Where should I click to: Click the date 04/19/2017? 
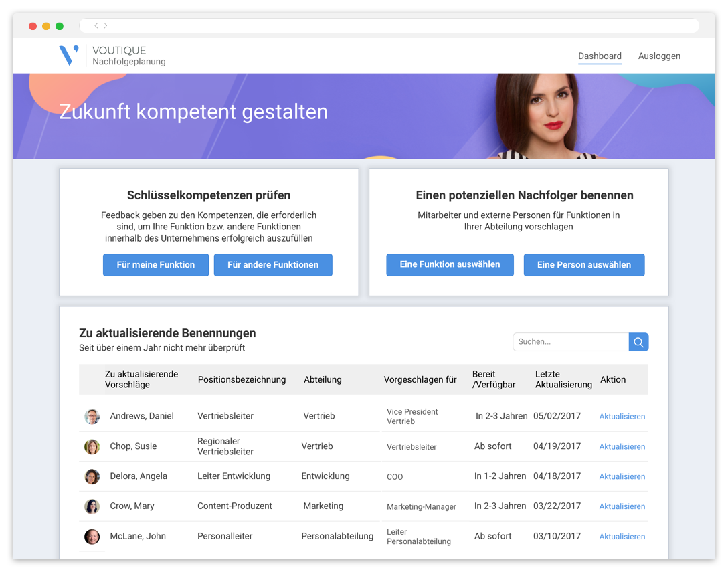pyautogui.click(x=557, y=447)
